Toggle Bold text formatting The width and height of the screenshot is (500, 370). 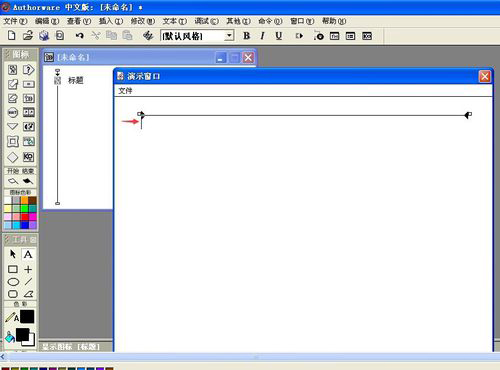coord(247,36)
